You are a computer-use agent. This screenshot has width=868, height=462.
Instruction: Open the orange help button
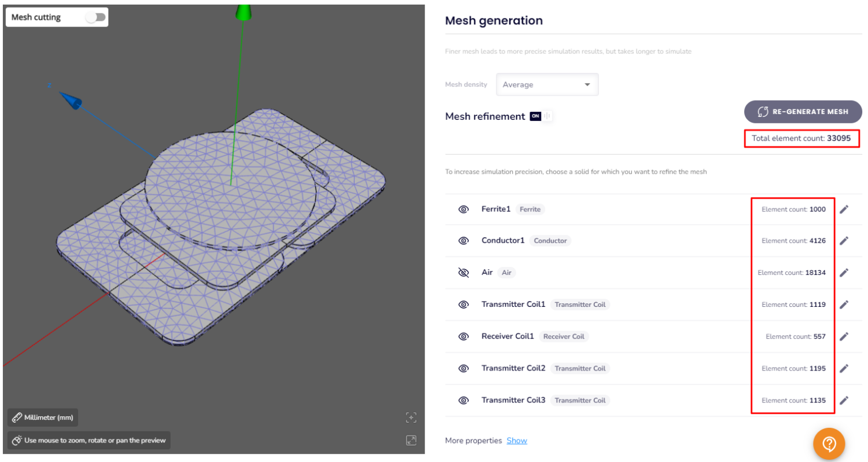(x=829, y=443)
